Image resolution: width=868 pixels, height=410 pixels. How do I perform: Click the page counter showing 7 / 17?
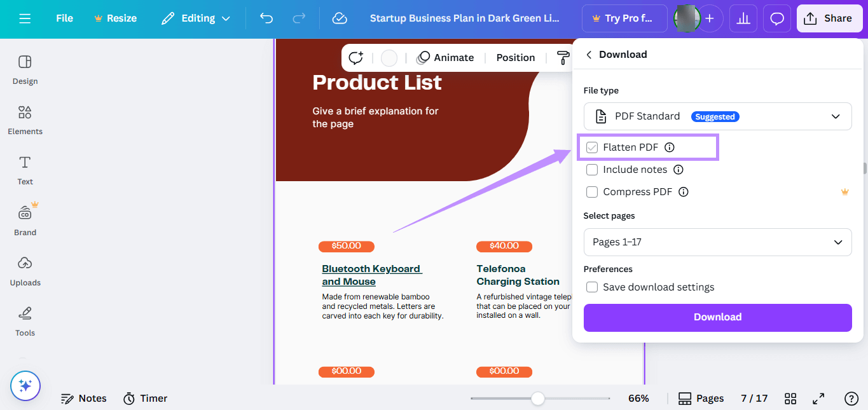click(754, 398)
